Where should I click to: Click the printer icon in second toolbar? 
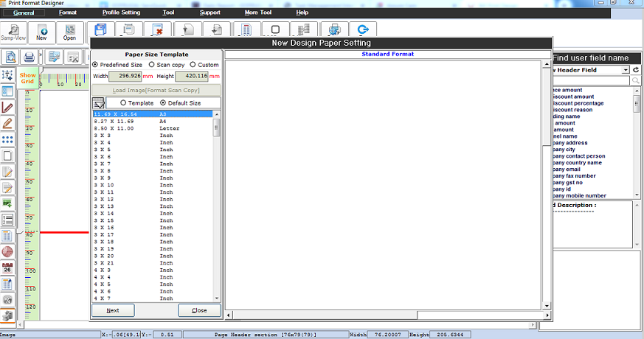point(29,57)
